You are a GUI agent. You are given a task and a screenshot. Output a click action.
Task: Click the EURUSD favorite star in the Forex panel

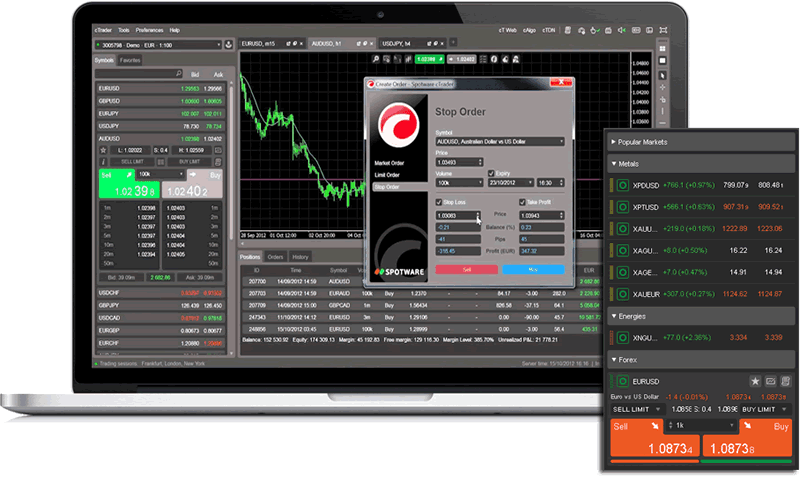click(x=755, y=381)
